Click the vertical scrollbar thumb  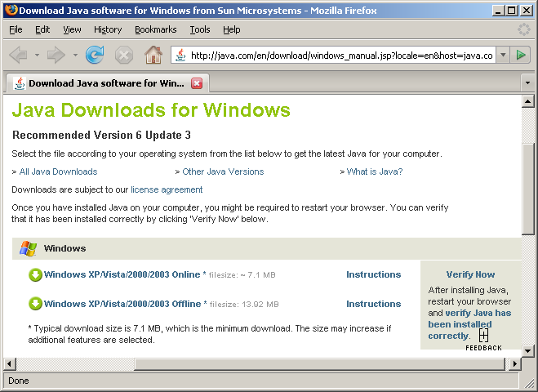527,189
